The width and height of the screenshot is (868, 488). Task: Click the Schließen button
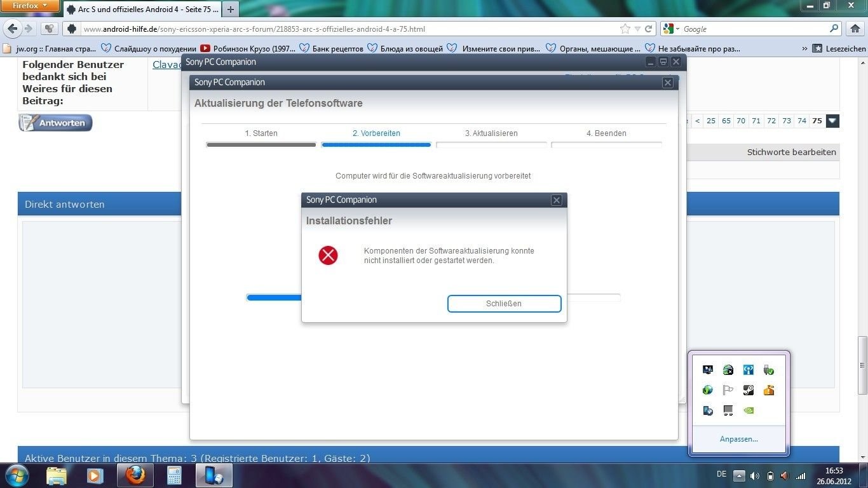click(x=504, y=304)
